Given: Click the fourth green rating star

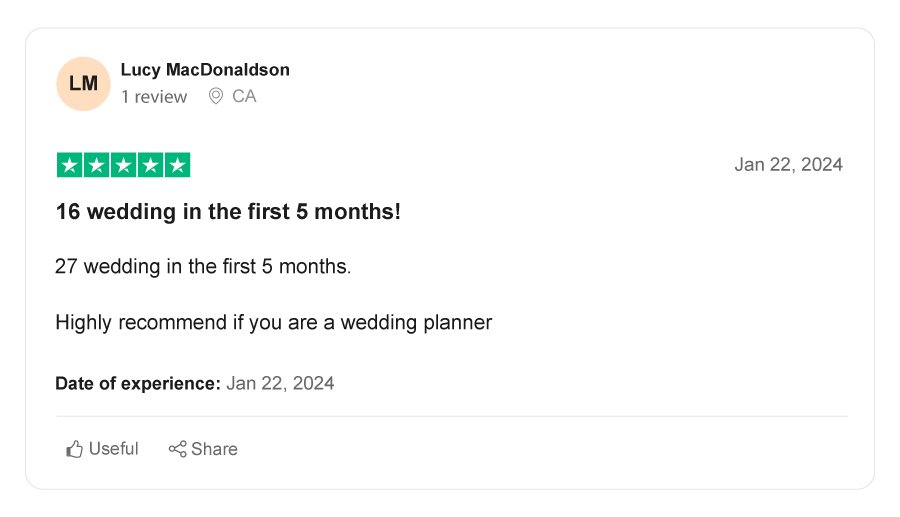Looking at the screenshot, I should [x=150, y=165].
